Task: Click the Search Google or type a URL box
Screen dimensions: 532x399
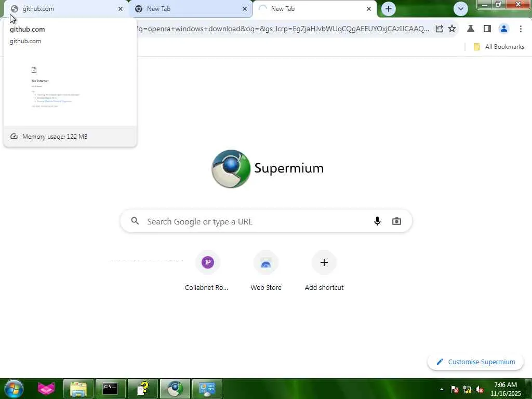Action: [266, 221]
